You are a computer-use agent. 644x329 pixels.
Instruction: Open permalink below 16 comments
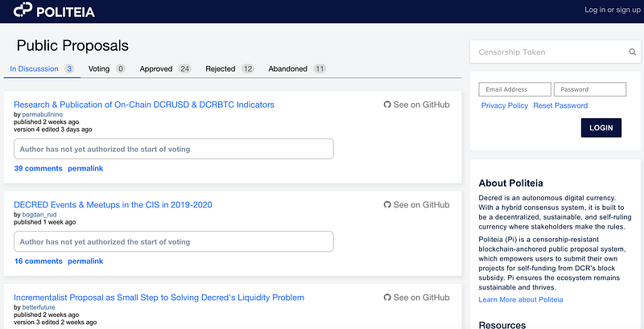coord(85,261)
